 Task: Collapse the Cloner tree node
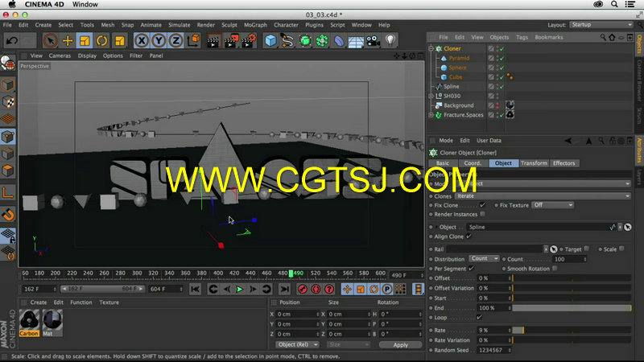tap(431, 48)
